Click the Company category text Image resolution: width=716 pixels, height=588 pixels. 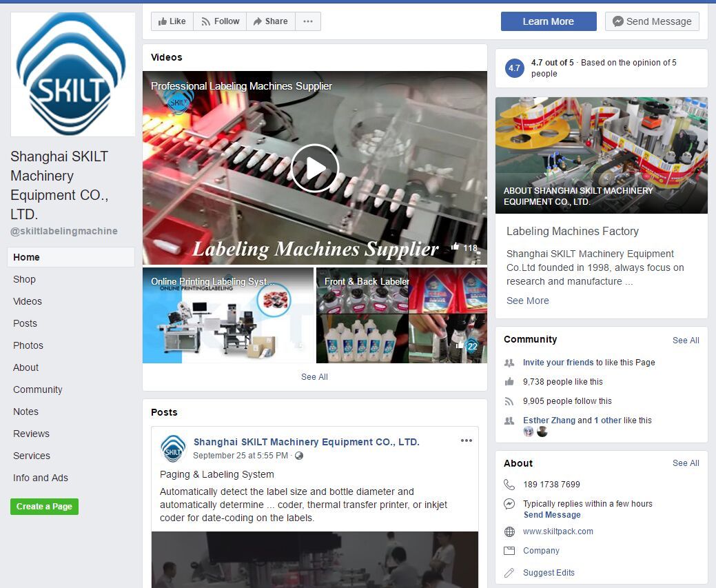(x=541, y=551)
